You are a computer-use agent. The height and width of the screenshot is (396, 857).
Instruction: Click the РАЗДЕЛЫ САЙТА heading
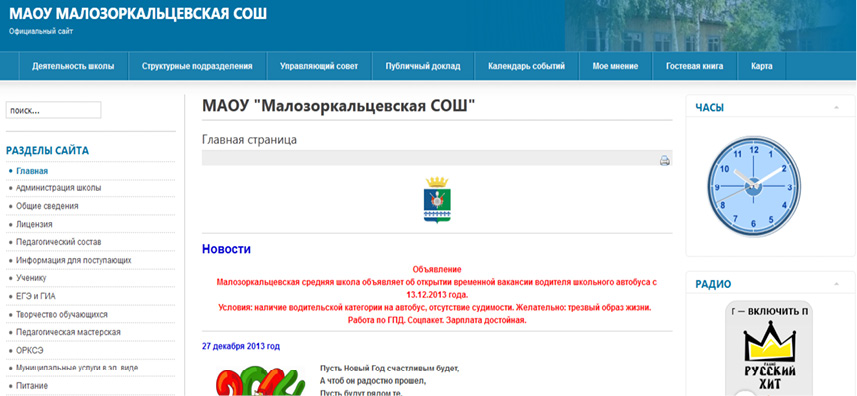(47, 151)
